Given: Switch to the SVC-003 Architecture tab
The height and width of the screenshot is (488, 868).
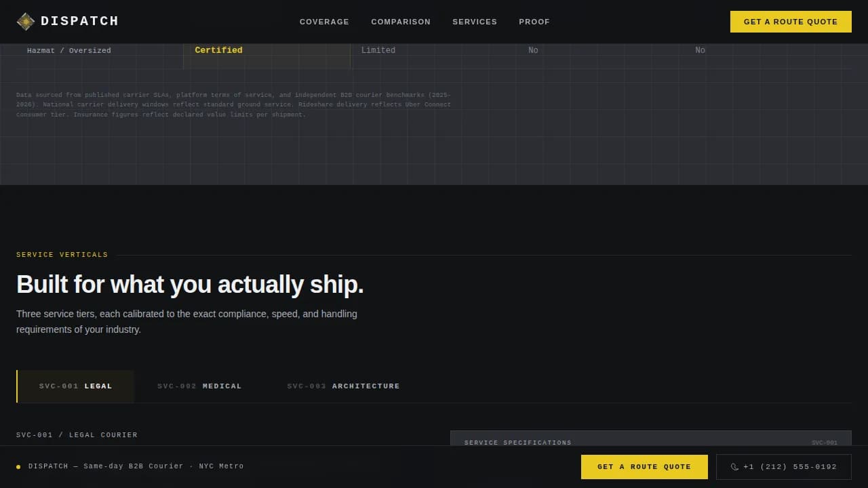Looking at the screenshot, I should pos(343,386).
